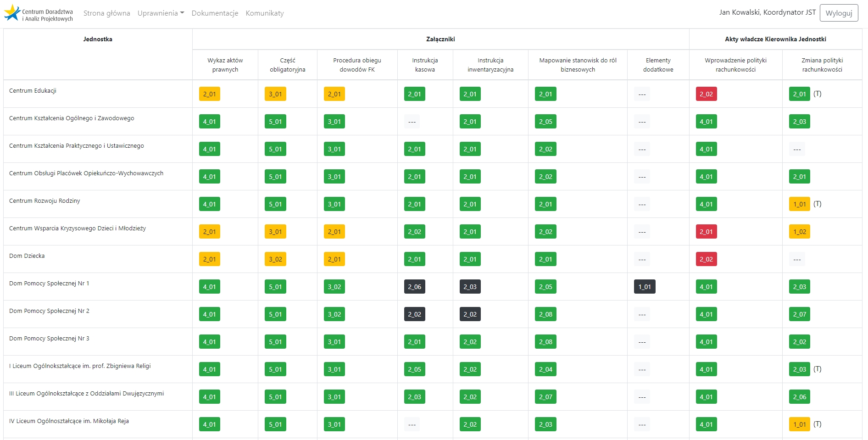Open 2_08 Mapowanie badge for Dom Pomocy Społecznej Nr 3
Image resolution: width=868 pixels, height=440 pixels.
point(545,342)
